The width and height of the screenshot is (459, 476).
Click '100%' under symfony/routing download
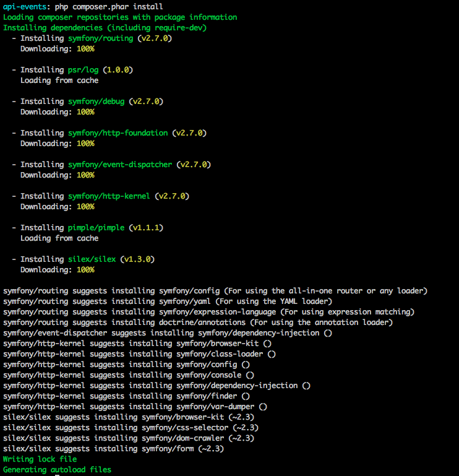tap(85, 49)
